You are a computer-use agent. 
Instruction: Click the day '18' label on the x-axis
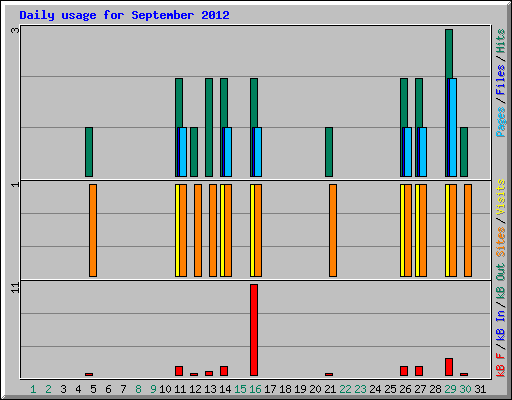click(285, 389)
